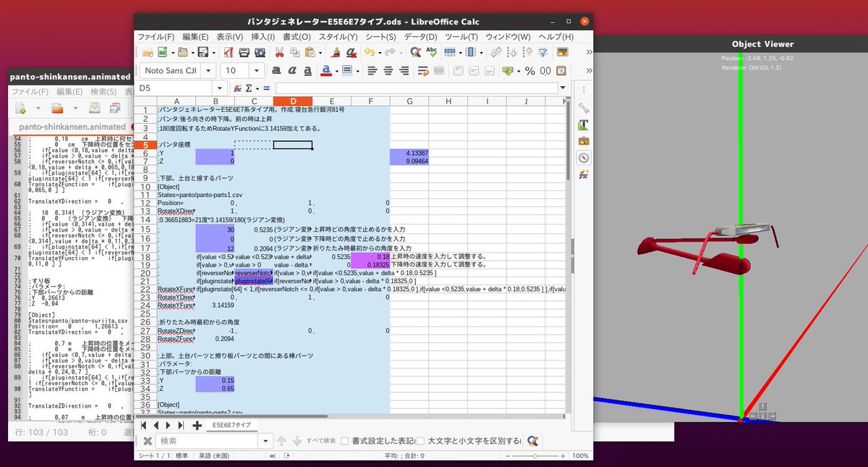Click the Insert image icon
The height and width of the screenshot is (467, 868).
[x=562, y=52]
